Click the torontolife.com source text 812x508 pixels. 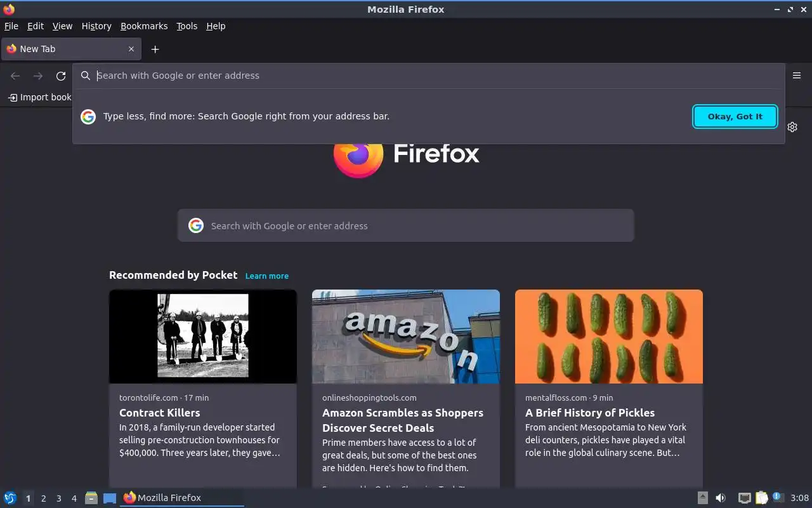tap(148, 398)
